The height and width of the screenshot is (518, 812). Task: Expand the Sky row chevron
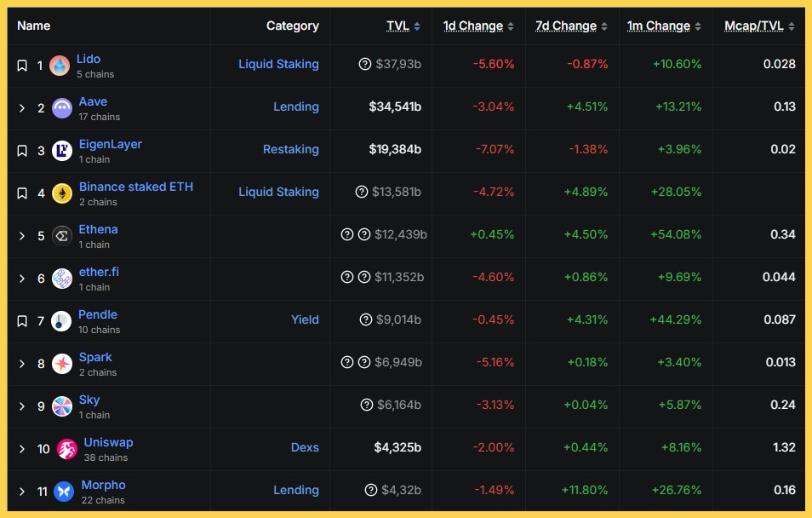[22, 406]
